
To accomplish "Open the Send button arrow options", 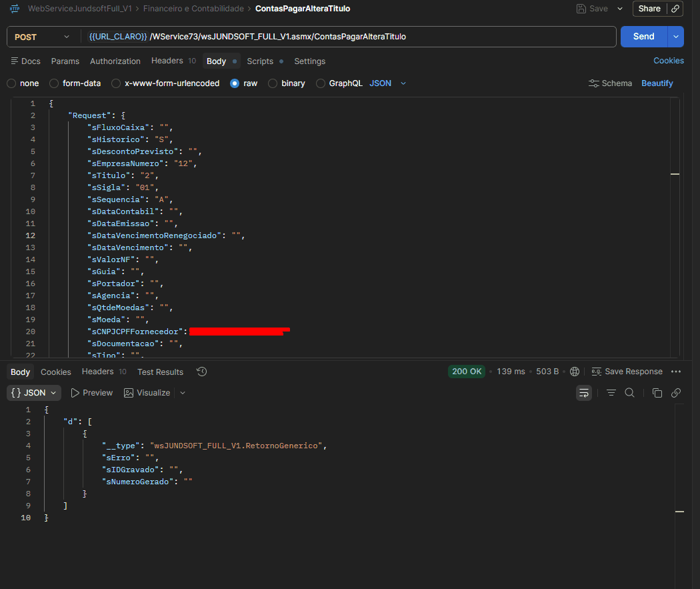I will pos(675,37).
